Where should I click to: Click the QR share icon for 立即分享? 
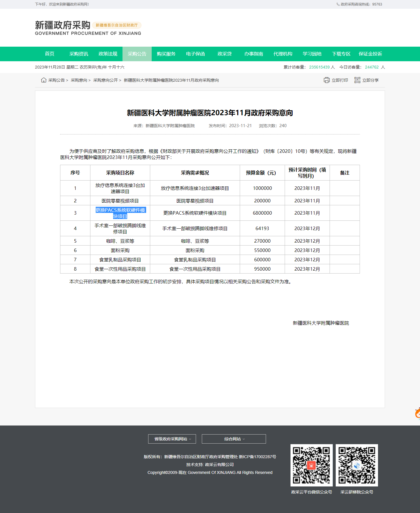tap(357, 80)
